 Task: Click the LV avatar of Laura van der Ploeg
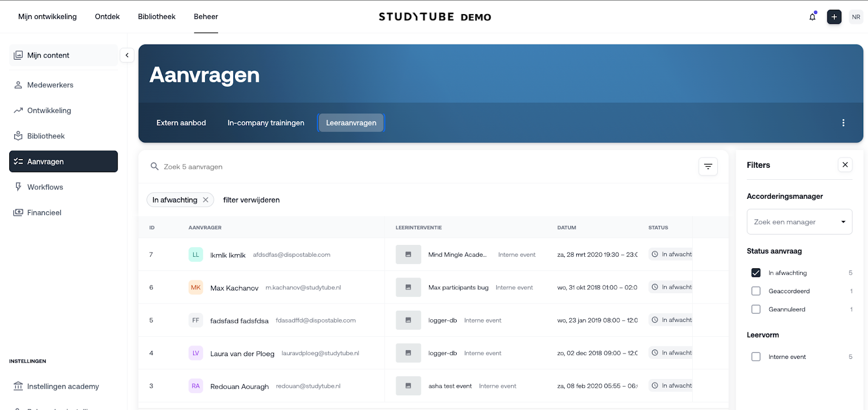[196, 353]
